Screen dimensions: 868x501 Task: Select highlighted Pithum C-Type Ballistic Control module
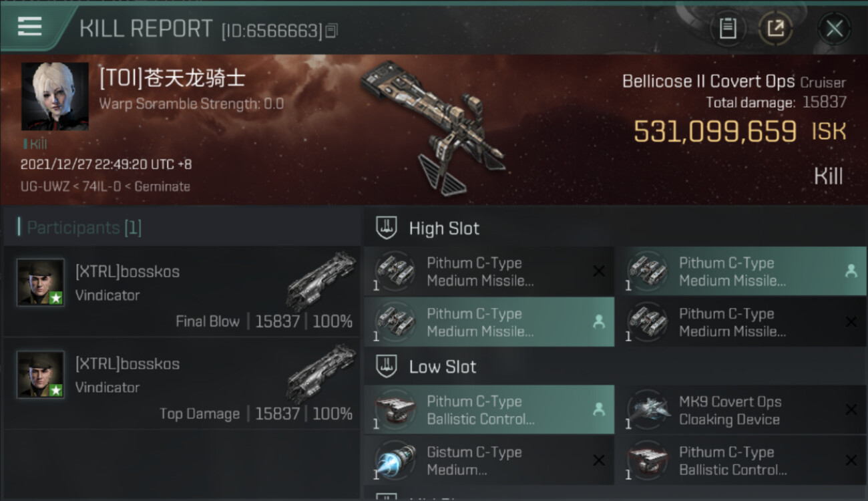(x=489, y=410)
